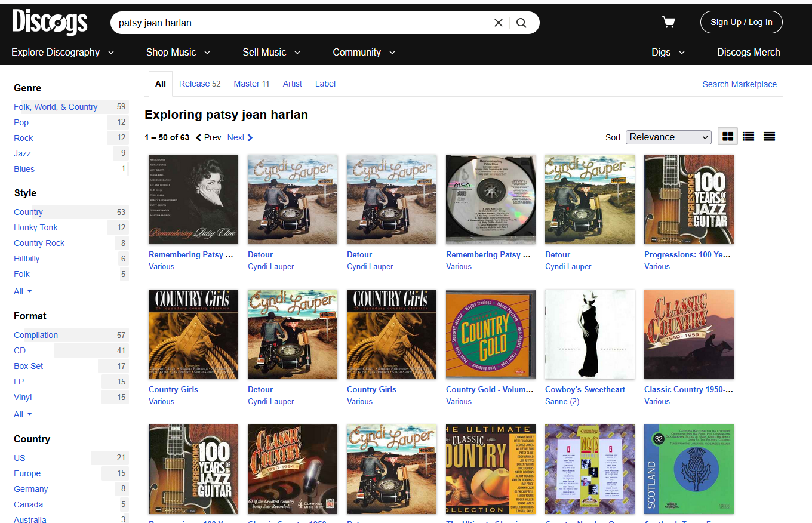This screenshot has width=812, height=523.
Task: Switch to detailed list view
Action: pyautogui.click(x=748, y=137)
